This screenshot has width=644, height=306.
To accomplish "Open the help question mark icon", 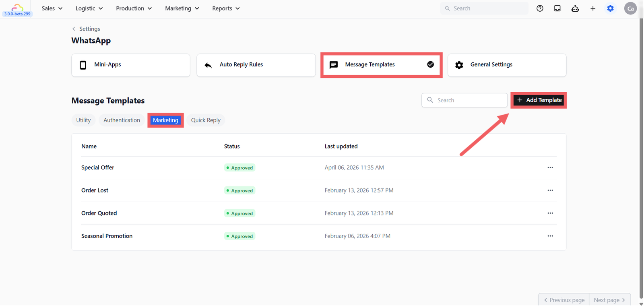I will click(x=540, y=8).
